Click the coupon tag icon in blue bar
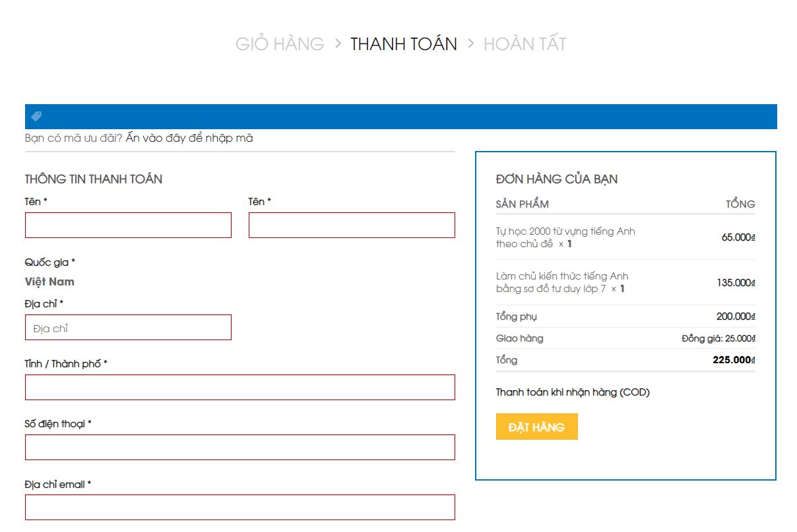Screen dimensions: 797x532 (x=36, y=116)
